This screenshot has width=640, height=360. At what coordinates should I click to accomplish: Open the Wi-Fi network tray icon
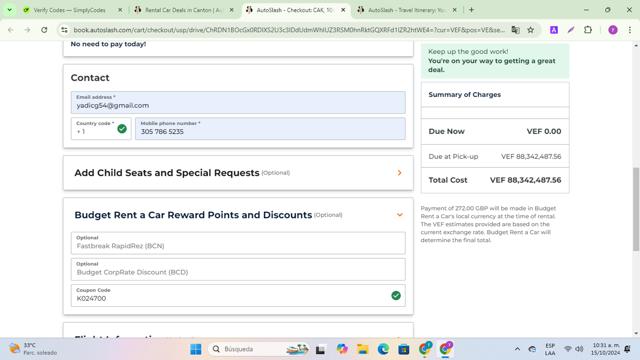tap(568, 349)
